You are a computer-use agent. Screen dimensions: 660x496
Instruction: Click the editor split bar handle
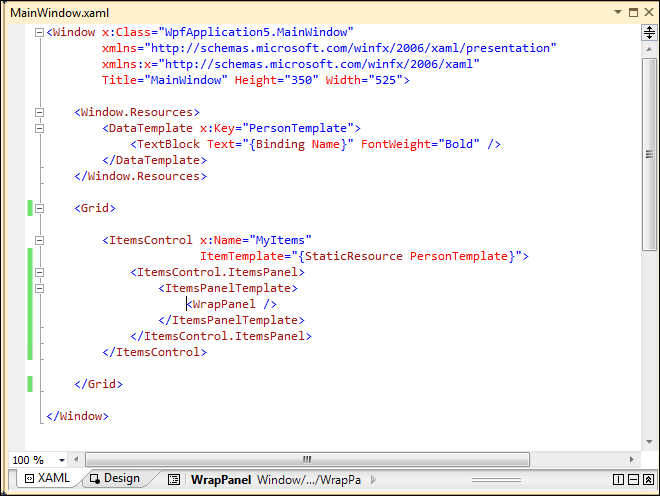point(649,32)
